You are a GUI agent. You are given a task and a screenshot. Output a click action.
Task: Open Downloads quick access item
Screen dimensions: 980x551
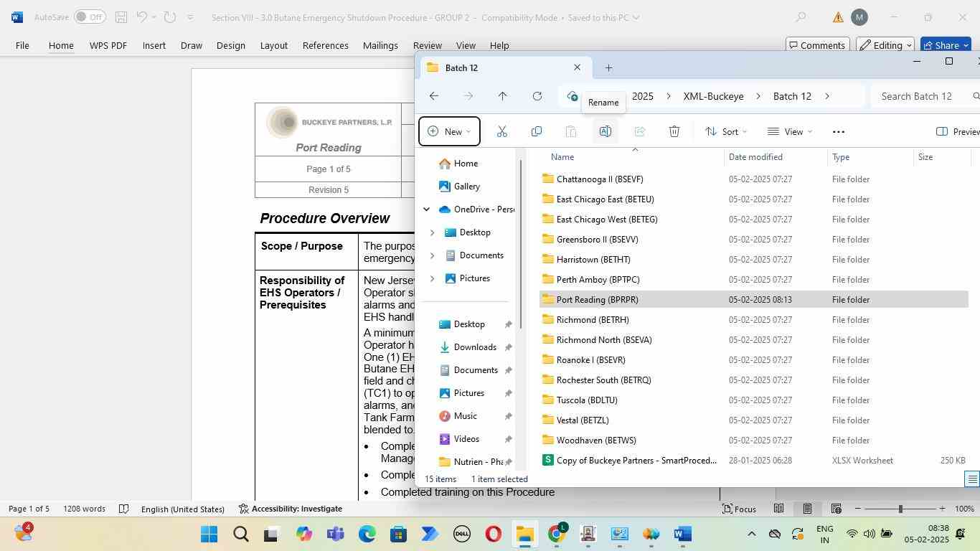[x=474, y=347]
